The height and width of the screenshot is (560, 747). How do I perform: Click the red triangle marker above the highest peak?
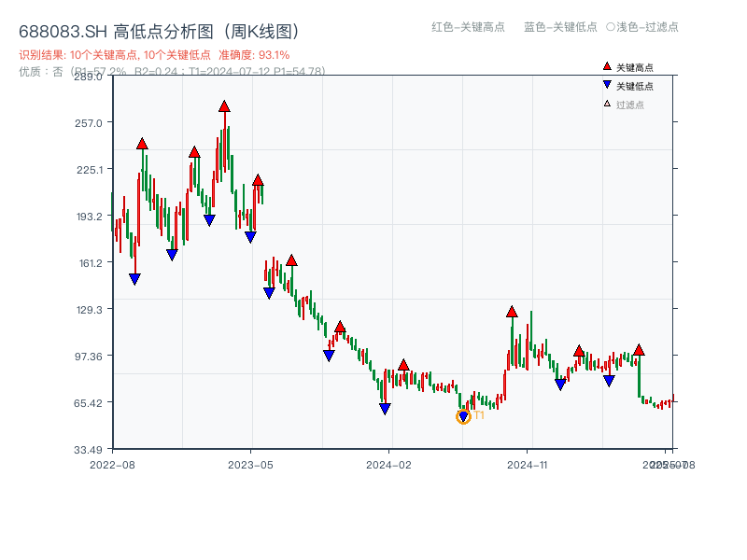coord(223,106)
